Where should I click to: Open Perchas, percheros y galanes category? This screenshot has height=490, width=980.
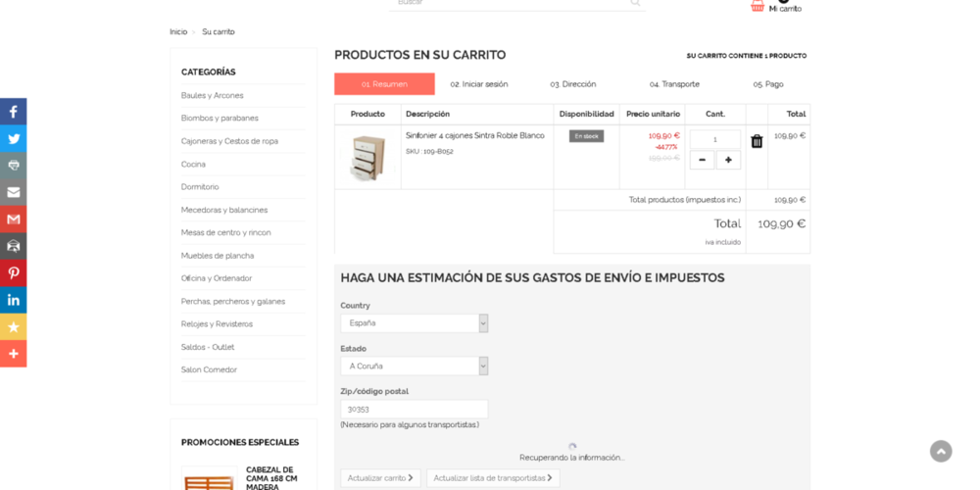pos(233,301)
